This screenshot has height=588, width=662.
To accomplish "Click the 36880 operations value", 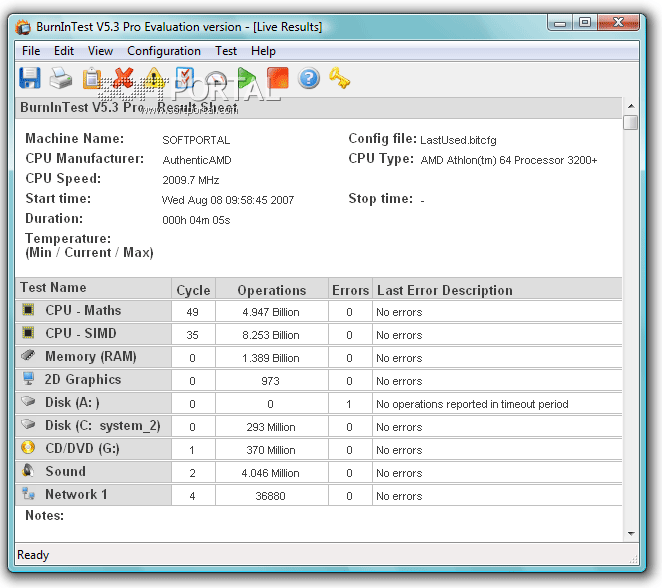I will pyautogui.click(x=270, y=496).
